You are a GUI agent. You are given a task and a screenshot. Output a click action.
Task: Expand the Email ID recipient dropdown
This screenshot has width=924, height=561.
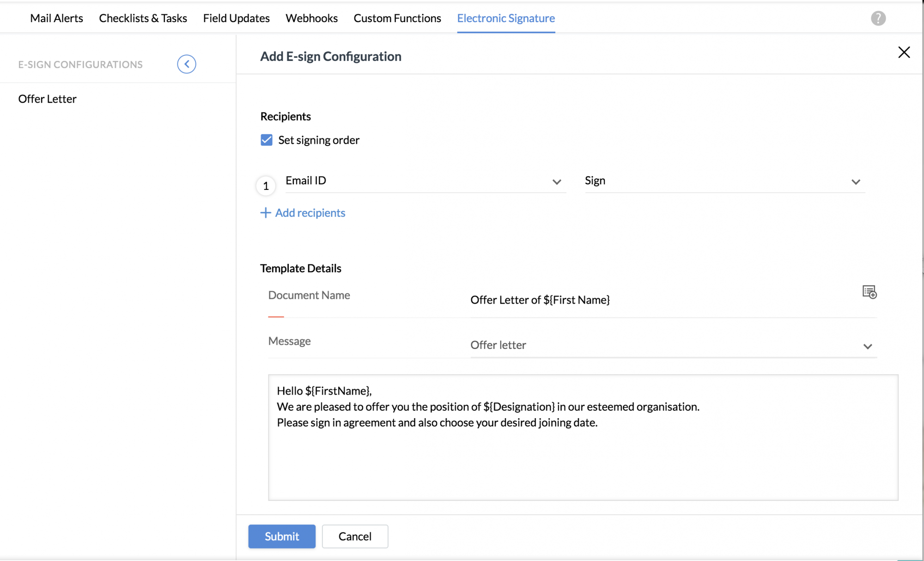425,181
